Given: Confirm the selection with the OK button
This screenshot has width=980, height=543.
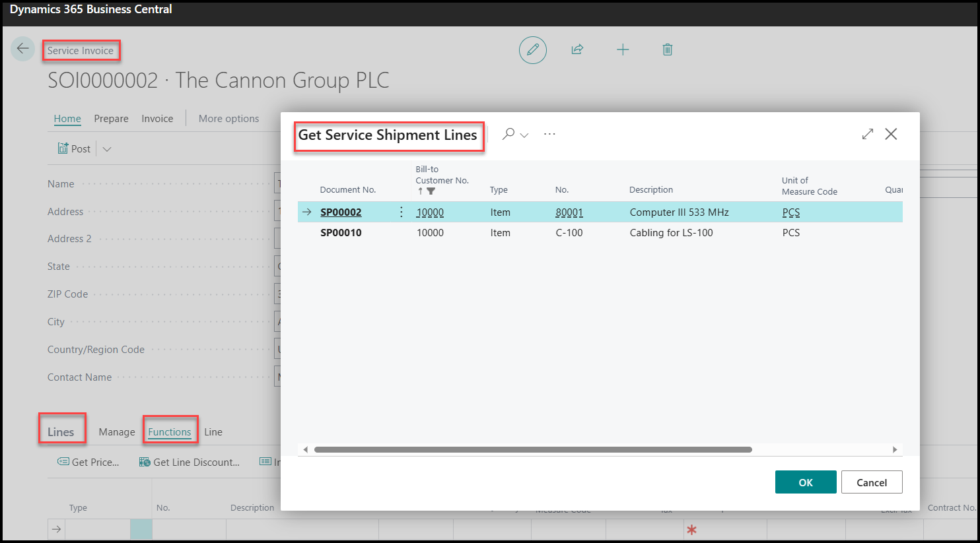Looking at the screenshot, I should (x=806, y=482).
